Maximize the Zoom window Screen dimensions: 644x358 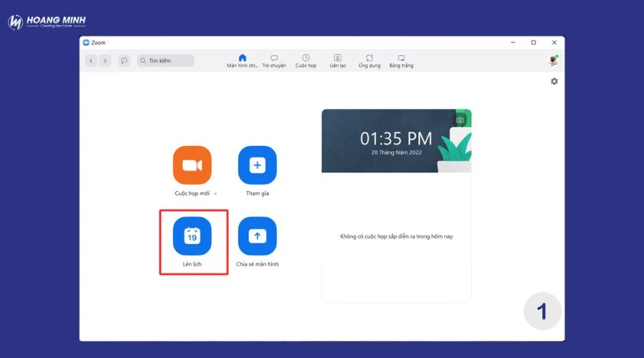(534, 42)
